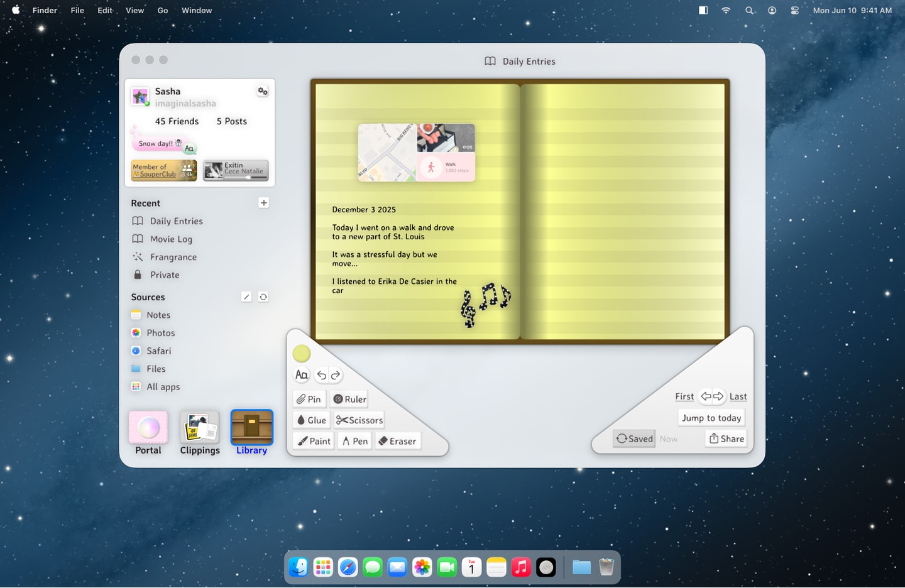Image resolution: width=905 pixels, height=588 pixels.
Task: Refresh the Sources list
Action: pos(263,297)
